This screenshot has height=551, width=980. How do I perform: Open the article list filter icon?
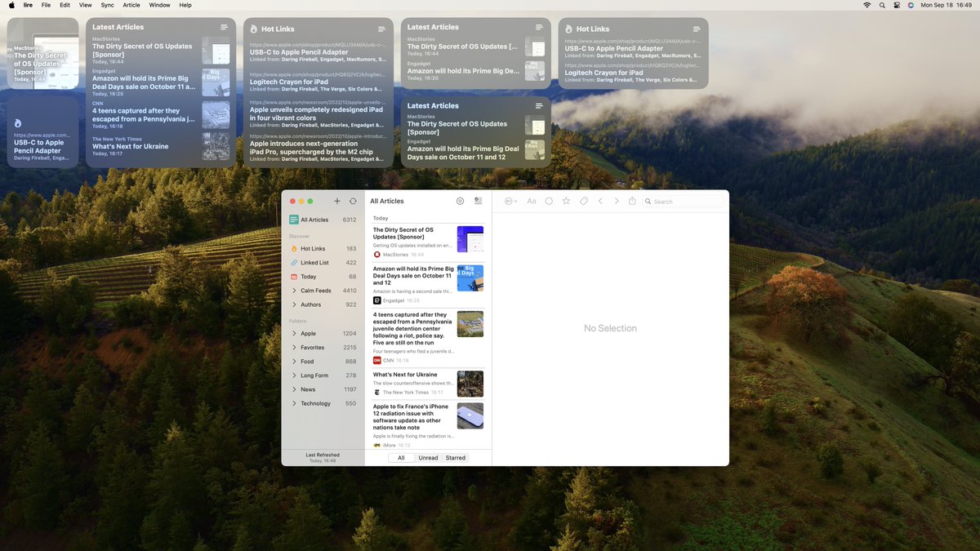click(x=461, y=201)
